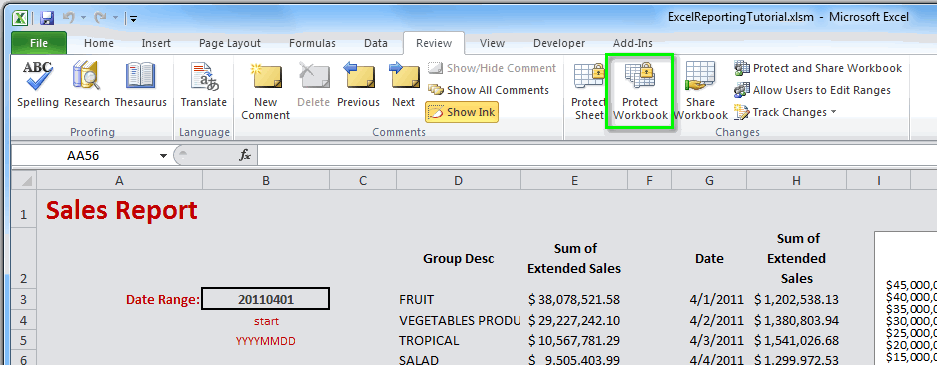The width and height of the screenshot is (937, 365).
Task: Click the YYYYMMDD cell
Action: point(266,341)
